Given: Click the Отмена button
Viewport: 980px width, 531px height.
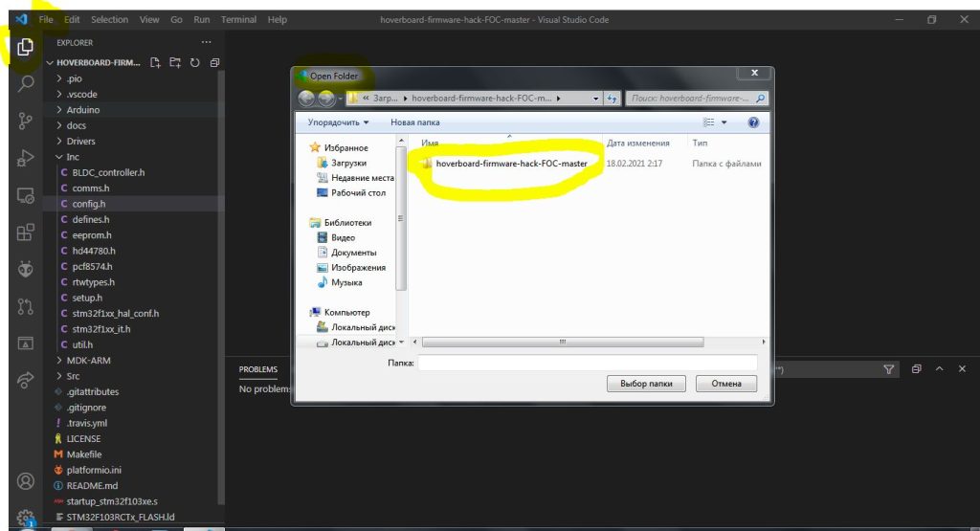Looking at the screenshot, I should pos(725,384).
